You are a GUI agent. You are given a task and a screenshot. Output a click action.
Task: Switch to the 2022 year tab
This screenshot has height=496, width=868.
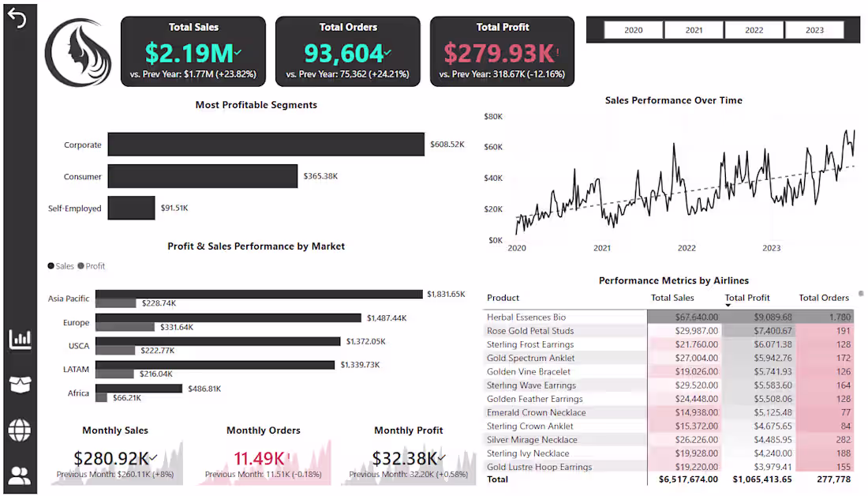(x=754, y=29)
